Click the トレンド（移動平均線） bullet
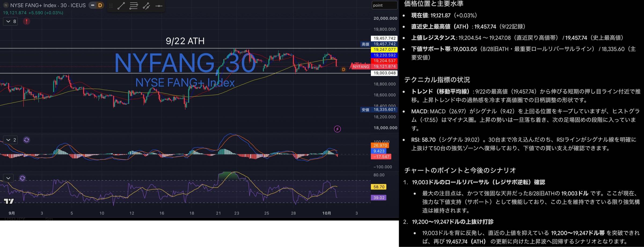The width and height of the screenshot is (644, 247). pos(525,96)
